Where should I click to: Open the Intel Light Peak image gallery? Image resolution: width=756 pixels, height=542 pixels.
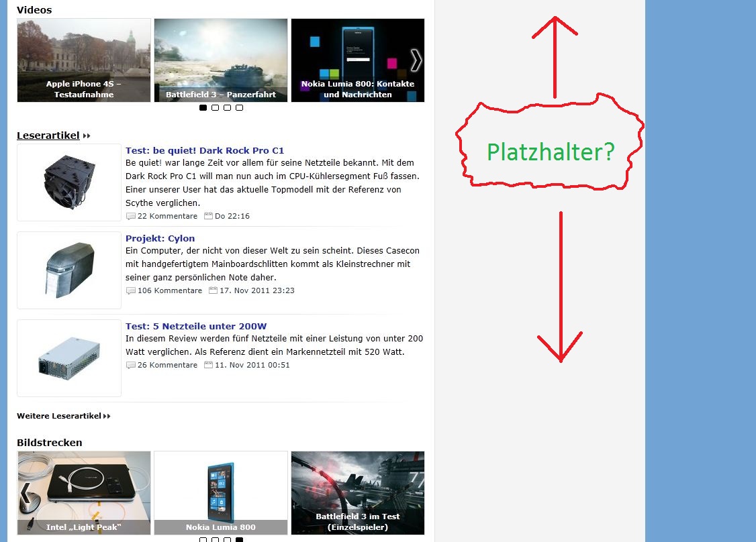(84, 493)
